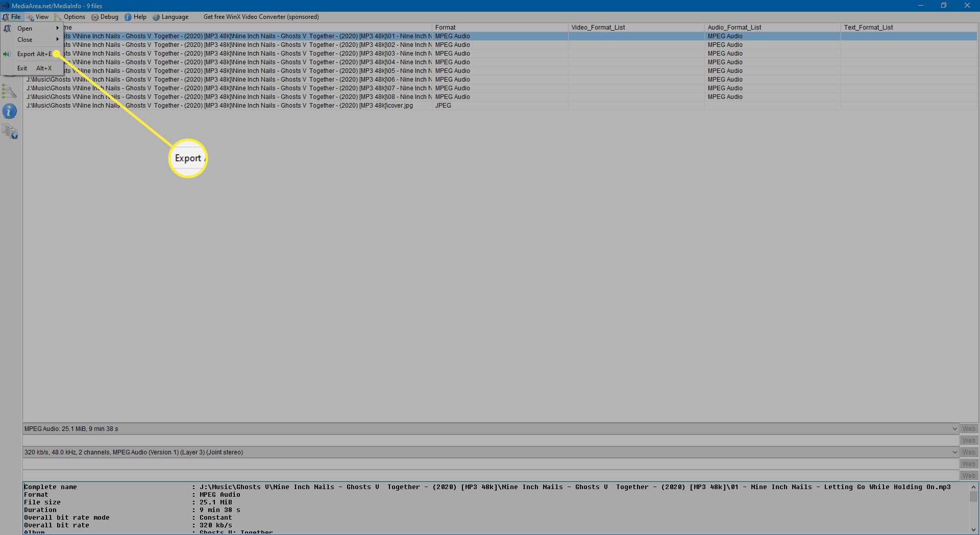Select the track 08 file row
The height and width of the screenshot is (535, 980).
coord(500,97)
